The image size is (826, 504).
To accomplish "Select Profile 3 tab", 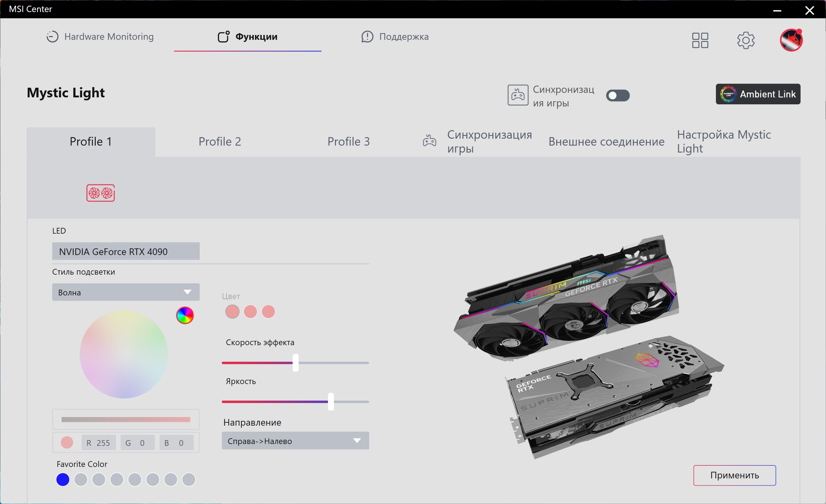I will (349, 142).
